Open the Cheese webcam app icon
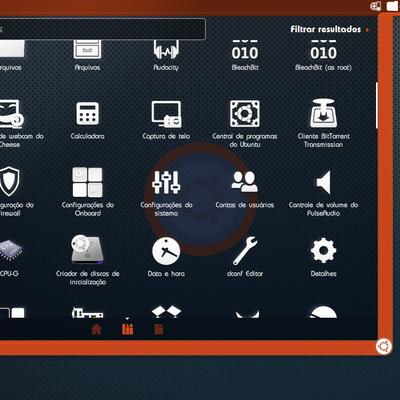Screen dimensions: 400x400 11,114
